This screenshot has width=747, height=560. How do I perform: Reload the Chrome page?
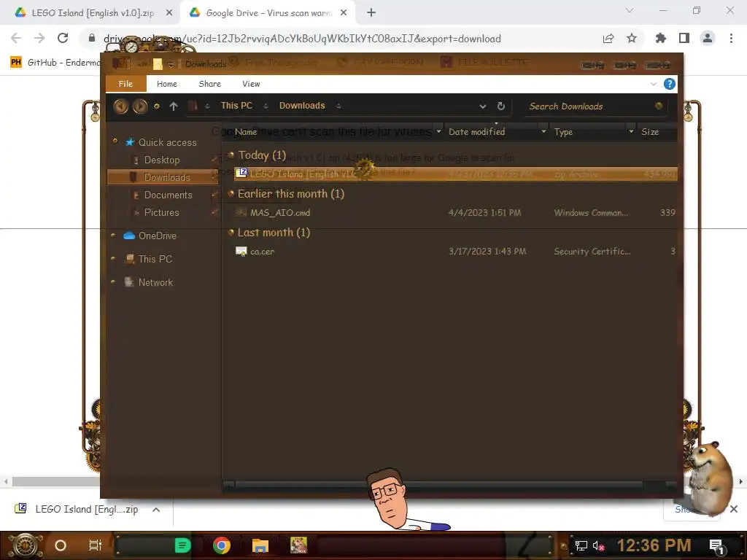tap(63, 38)
